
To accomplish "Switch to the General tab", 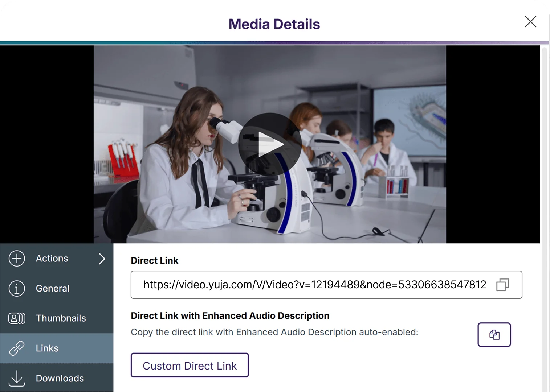I will [x=53, y=289].
